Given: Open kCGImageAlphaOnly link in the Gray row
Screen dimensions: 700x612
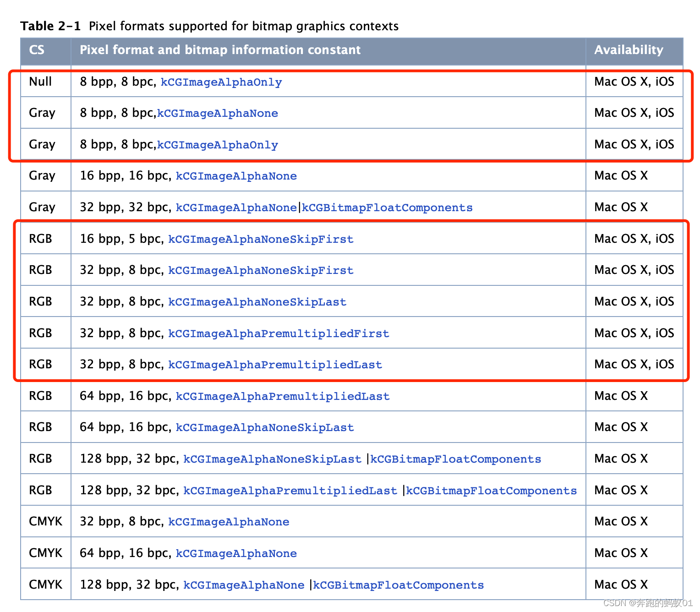Looking at the screenshot, I should click(x=218, y=145).
